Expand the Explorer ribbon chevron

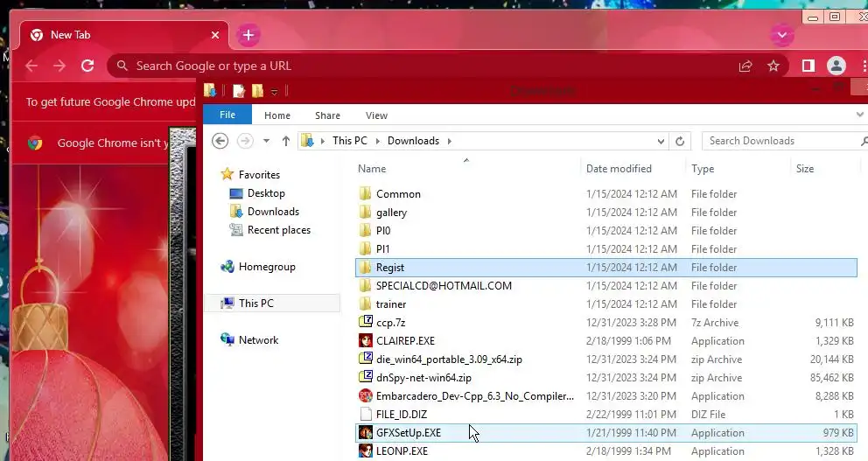(860, 115)
